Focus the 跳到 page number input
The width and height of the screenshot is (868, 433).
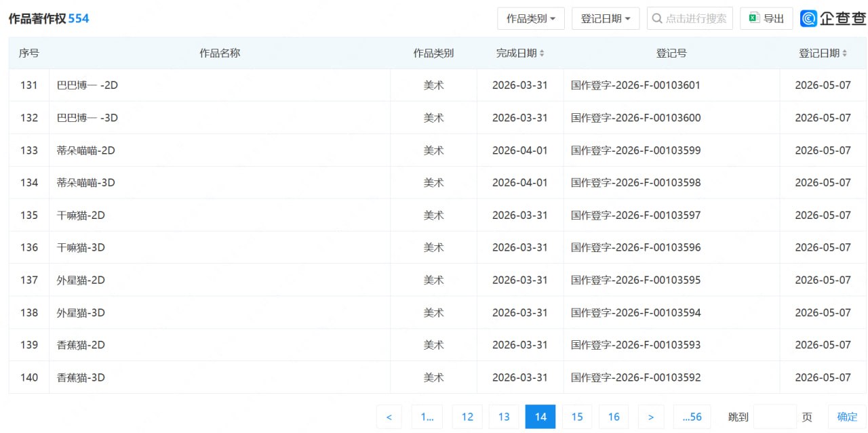pos(775,417)
